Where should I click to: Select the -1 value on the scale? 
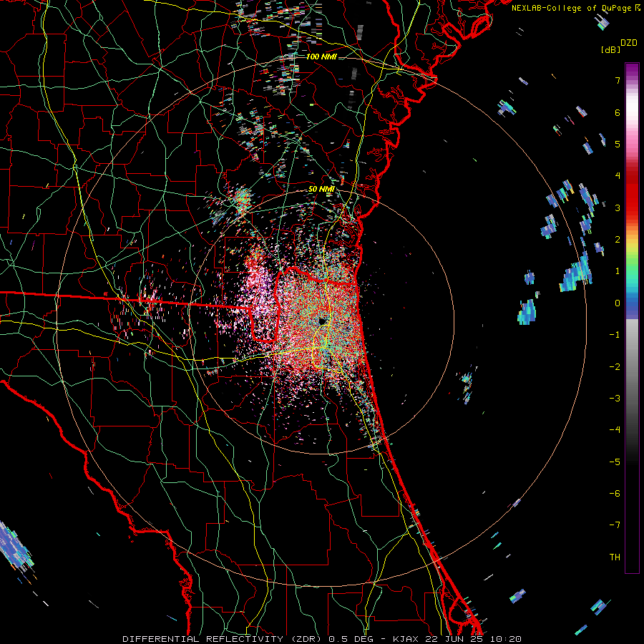(x=615, y=335)
